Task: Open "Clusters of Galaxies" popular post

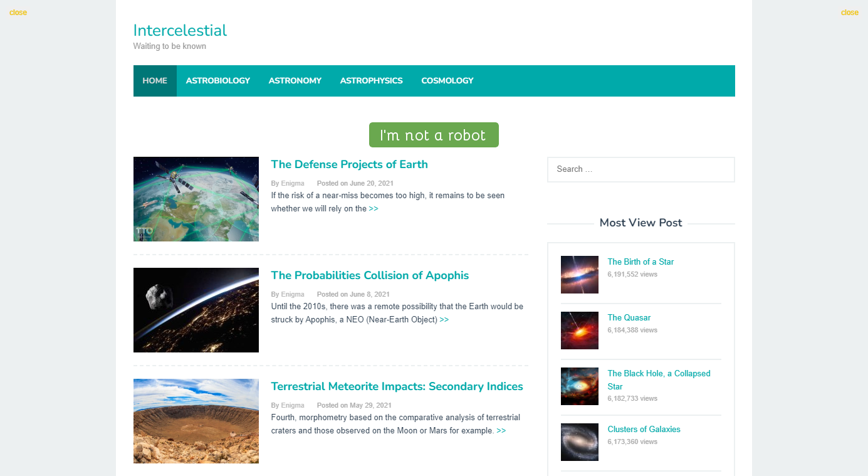Action: click(x=644, y=429)
